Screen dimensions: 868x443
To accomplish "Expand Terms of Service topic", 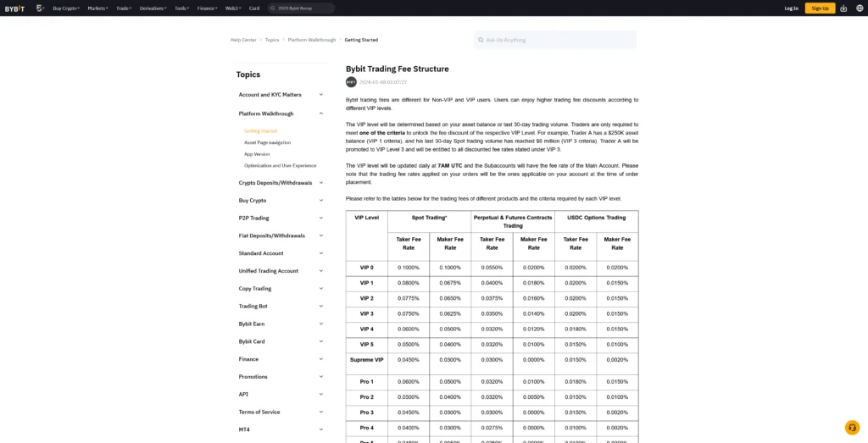I will [x=281, y=412].
